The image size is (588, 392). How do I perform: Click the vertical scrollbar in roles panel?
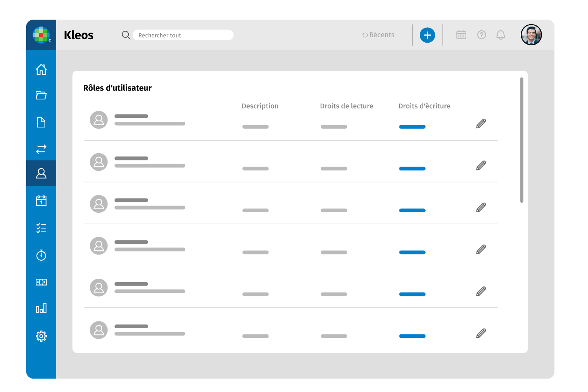click(521, 140)
